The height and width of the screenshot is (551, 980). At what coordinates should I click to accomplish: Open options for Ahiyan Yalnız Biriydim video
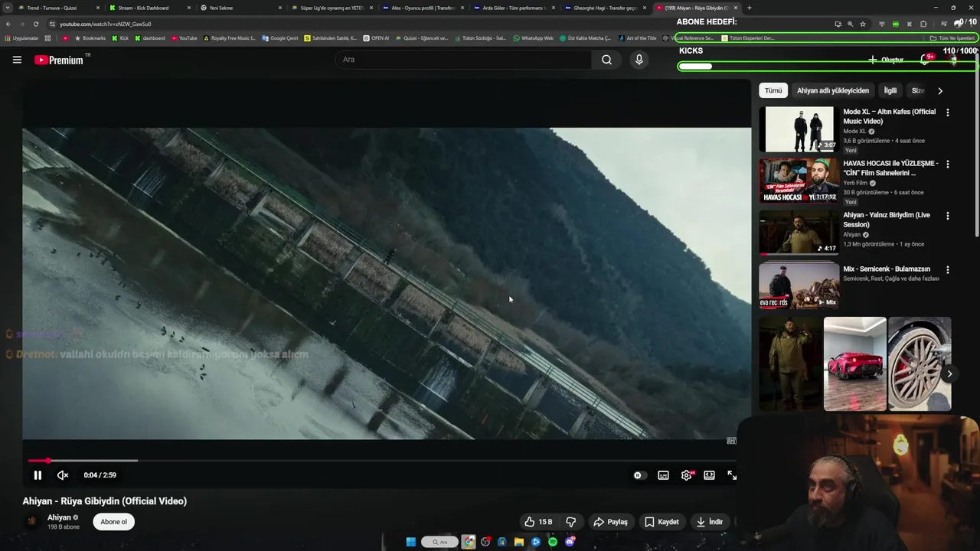948,216
